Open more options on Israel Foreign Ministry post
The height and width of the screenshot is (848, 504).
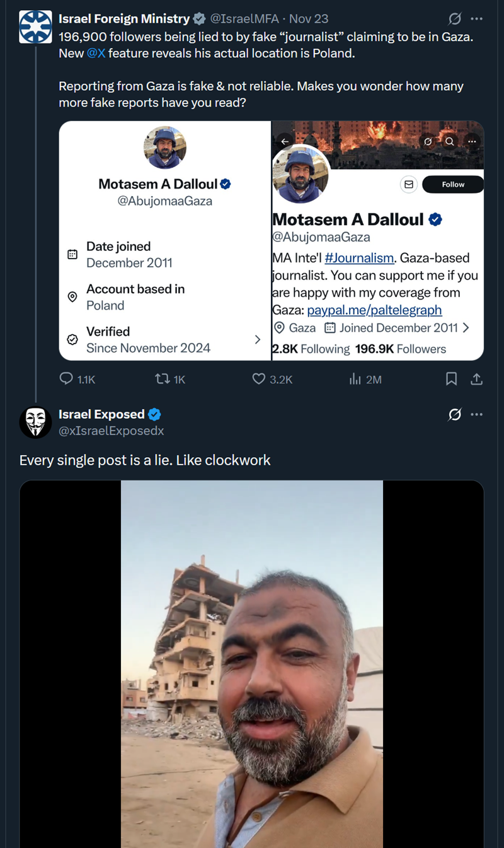477,19
